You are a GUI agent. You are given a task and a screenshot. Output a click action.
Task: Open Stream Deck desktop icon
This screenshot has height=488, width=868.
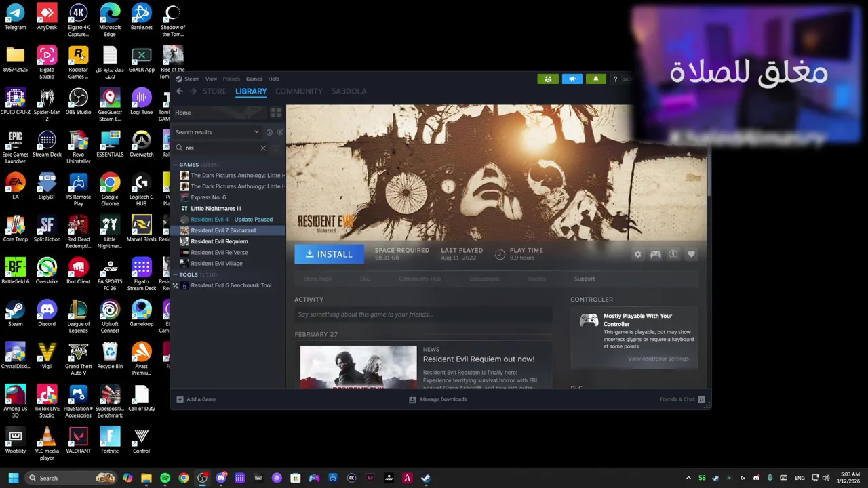click(x=47, y=144)
